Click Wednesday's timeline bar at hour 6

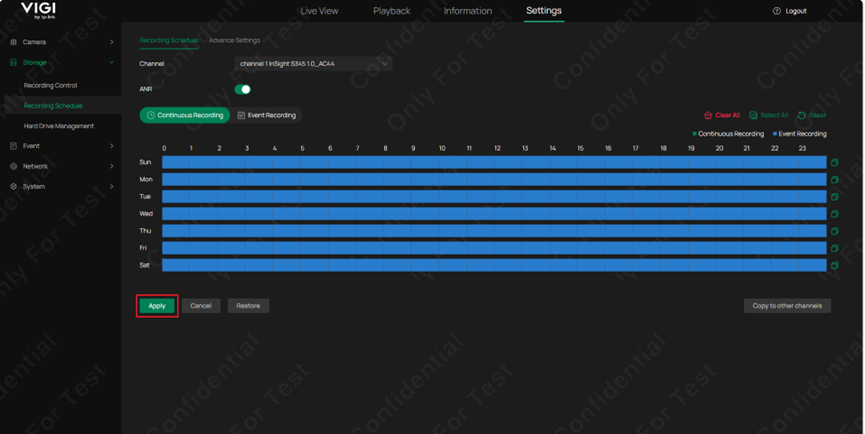tap(342, 213)
